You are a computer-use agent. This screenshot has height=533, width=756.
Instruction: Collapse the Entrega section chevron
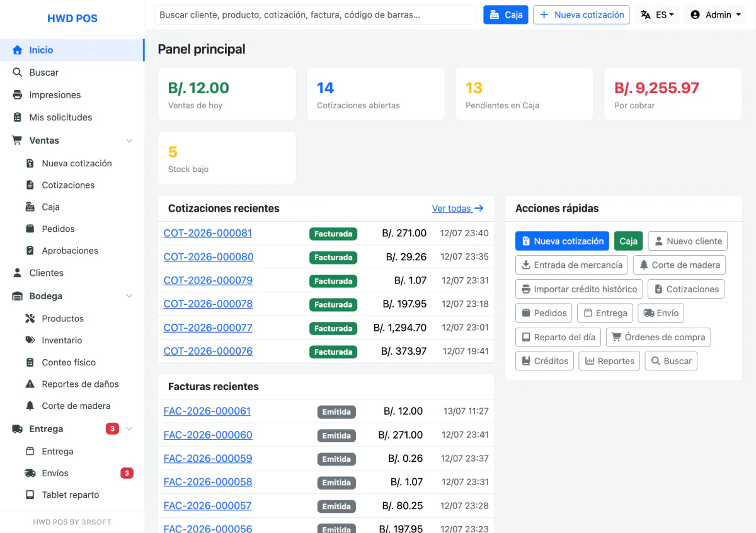click(129, 429)
